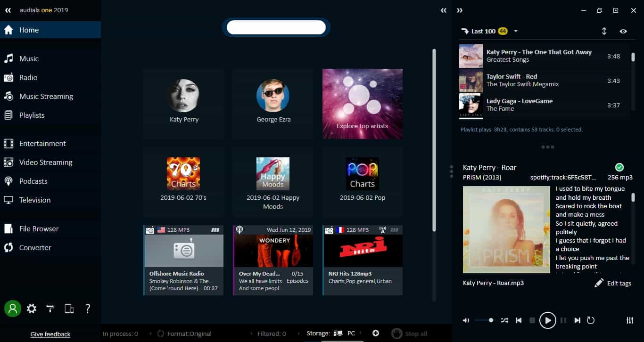The image size is (644, 342).
Task: Open the Happy Moods playlist tile
Action: pyautogui.click(x=273, y=181)
